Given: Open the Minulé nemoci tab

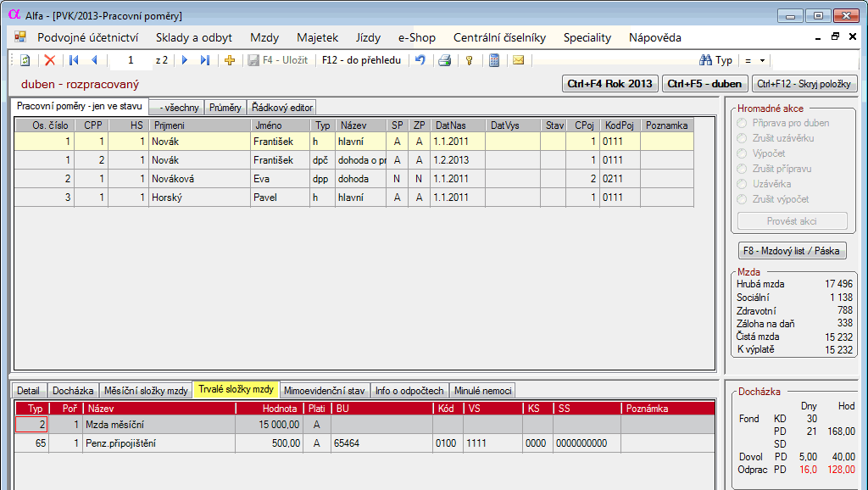Looking at the screenshot, I should tap(482, 390).
